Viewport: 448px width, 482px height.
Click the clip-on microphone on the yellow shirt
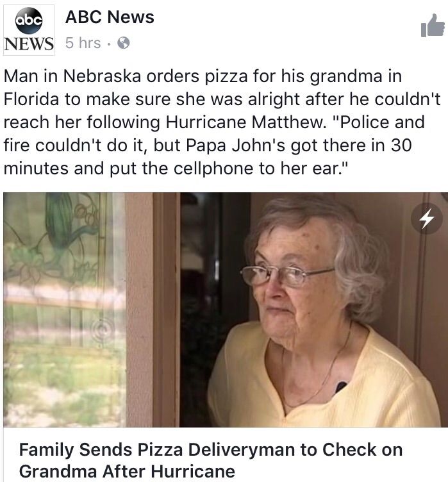pos(340,386)
